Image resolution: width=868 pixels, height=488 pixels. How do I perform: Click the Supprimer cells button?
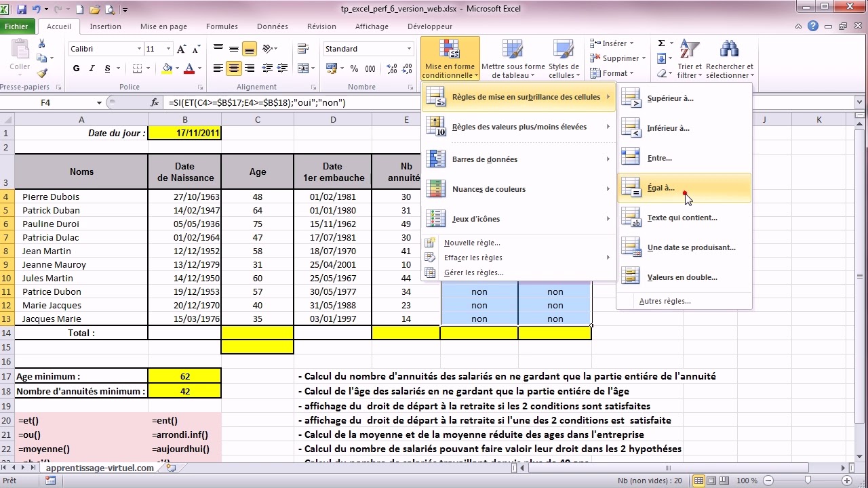click(618, 58)
